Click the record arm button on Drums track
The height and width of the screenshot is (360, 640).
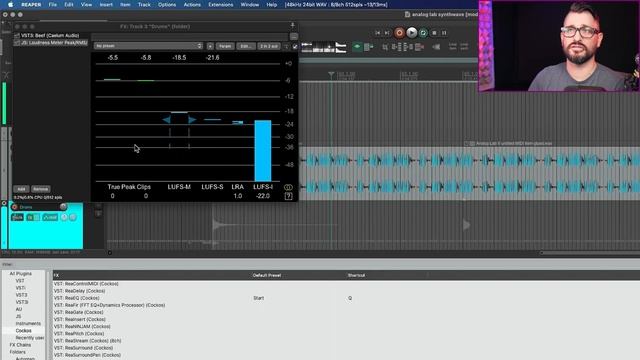pos(15,207)
